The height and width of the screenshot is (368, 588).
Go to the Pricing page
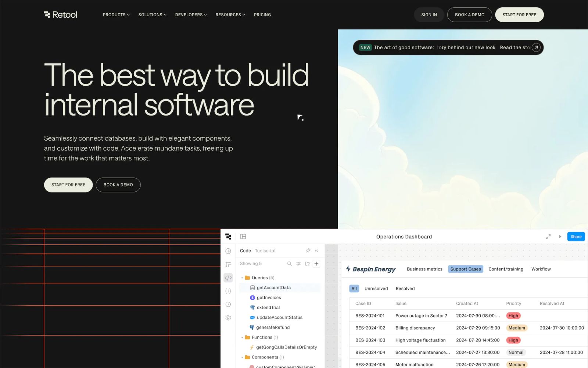point(262,15)
